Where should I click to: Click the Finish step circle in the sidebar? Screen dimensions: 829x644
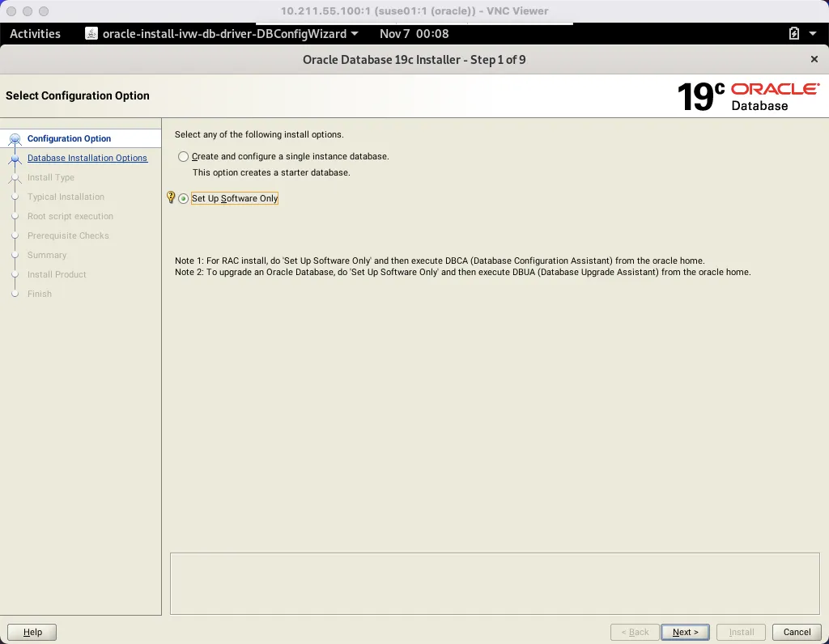tap(16, 294)
